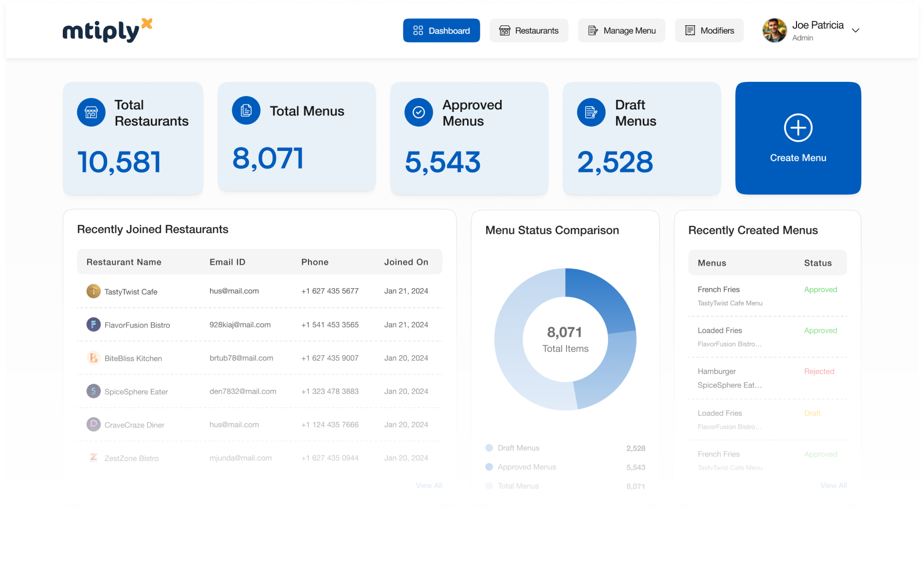Click the Email ID column header
924x561 pixels.
[x=227, y=262]
